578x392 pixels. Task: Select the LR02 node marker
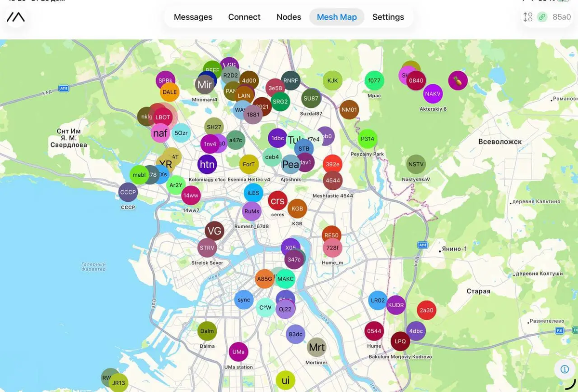tap(378, 301)
